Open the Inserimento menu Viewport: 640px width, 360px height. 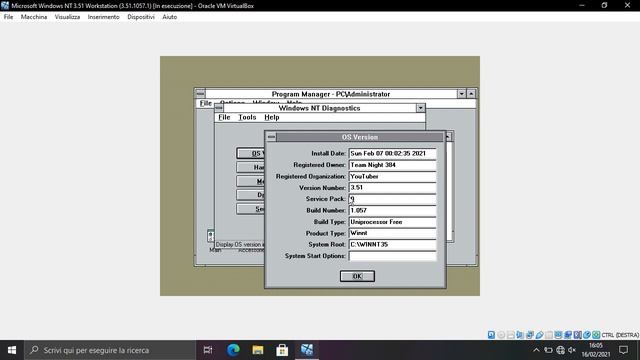[104, 17]
